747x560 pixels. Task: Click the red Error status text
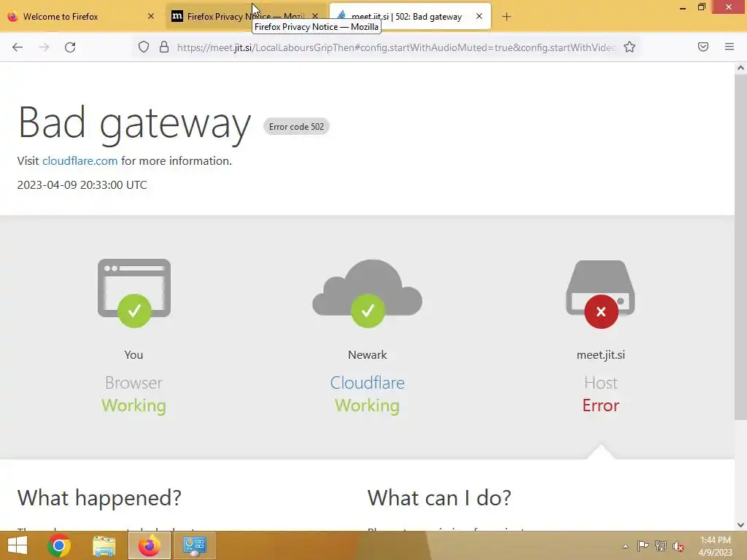(x=601, y=405)
